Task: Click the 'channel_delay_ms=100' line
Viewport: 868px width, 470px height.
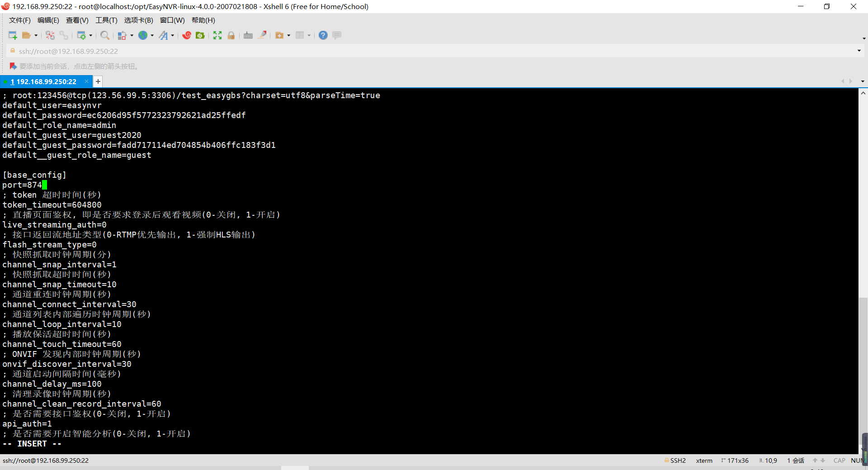Action: [x=52, y=384]
